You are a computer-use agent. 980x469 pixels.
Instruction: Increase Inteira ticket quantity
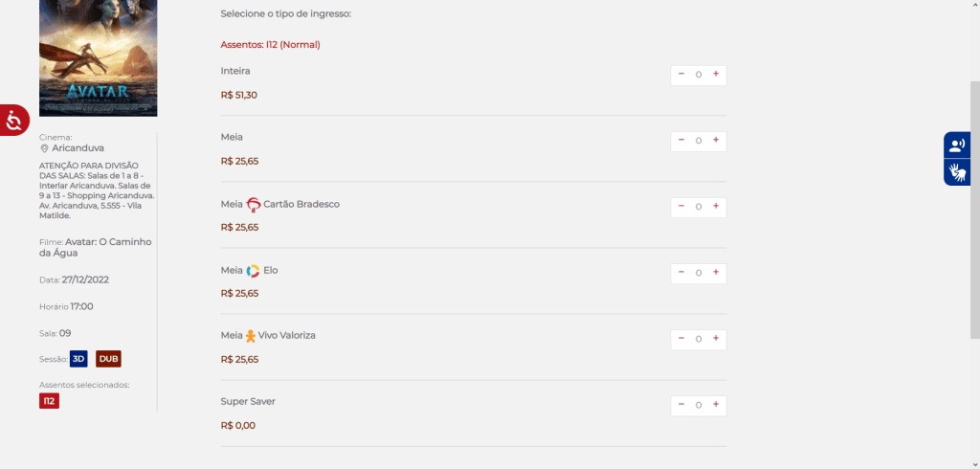click(x=715, y=74)
